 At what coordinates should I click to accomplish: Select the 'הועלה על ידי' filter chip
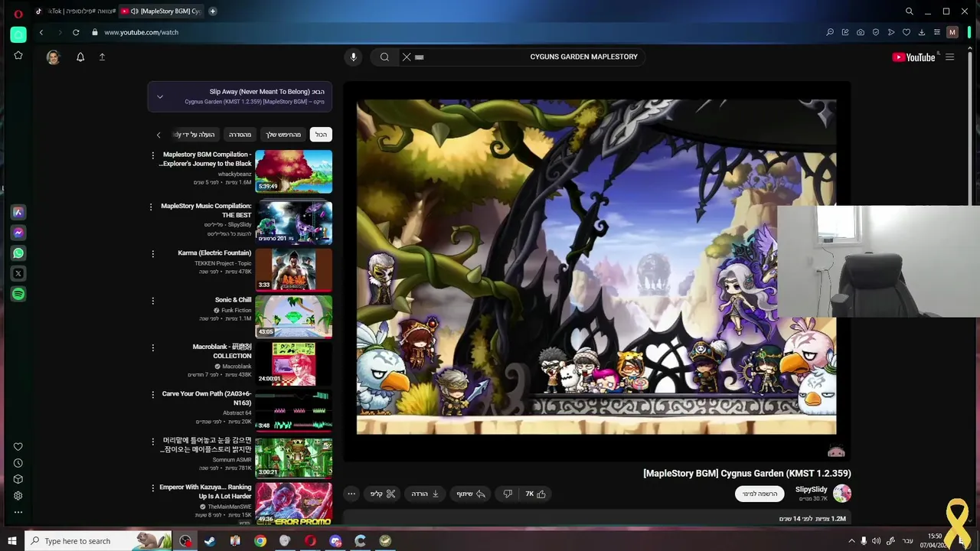pos(194,135)
